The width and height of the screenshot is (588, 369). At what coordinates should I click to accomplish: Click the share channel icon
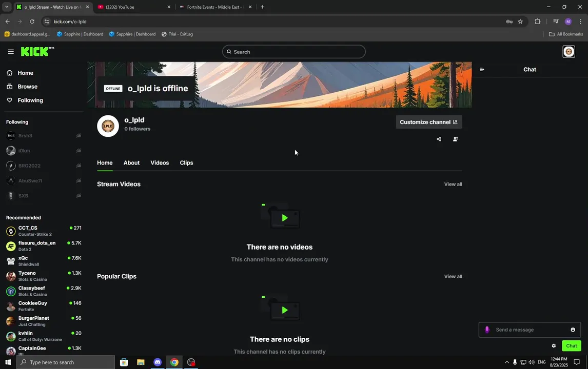click(439, 139)
